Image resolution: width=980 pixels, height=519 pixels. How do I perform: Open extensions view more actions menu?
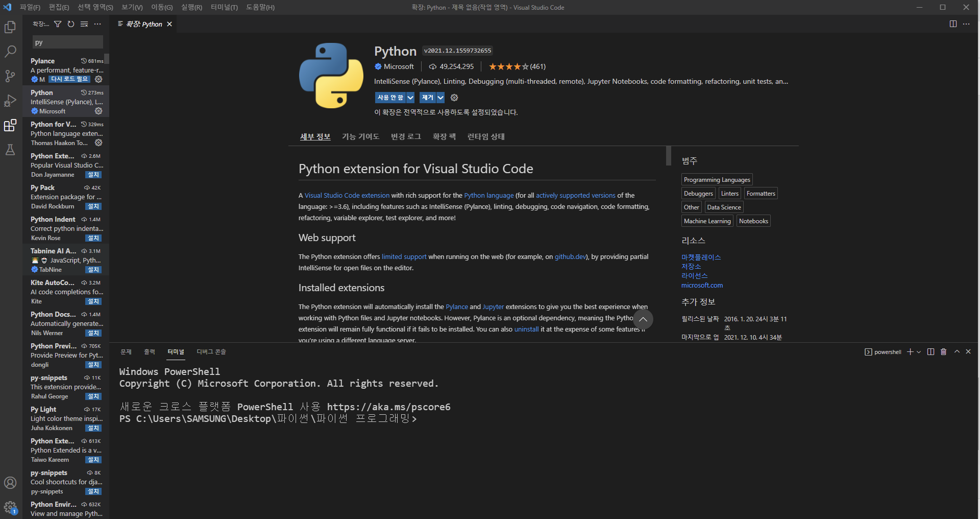[x=97, y=24]
